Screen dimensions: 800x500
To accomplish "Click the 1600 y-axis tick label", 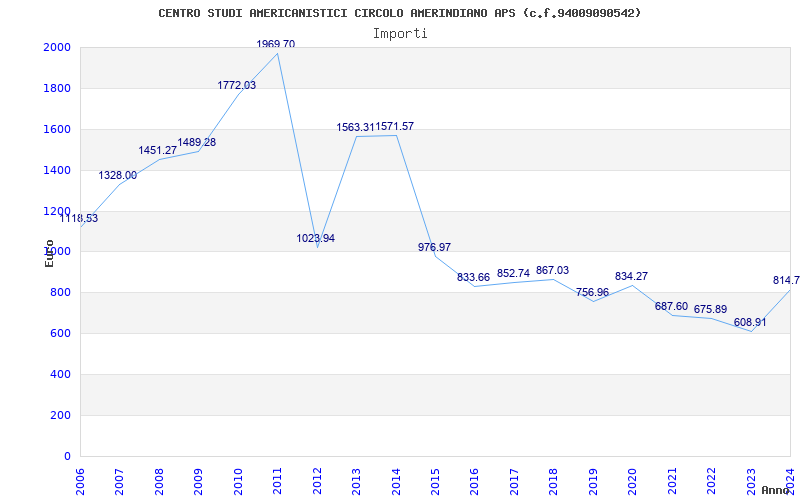I will [57, 129].
